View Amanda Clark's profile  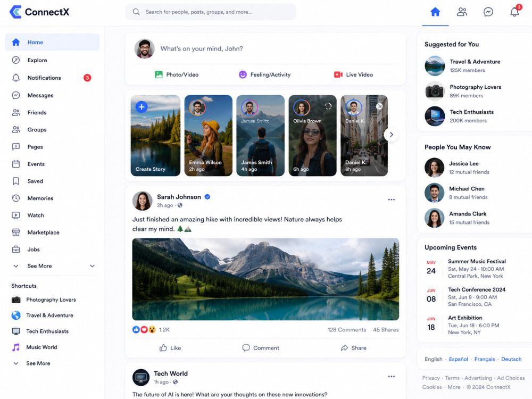[457, 218]
